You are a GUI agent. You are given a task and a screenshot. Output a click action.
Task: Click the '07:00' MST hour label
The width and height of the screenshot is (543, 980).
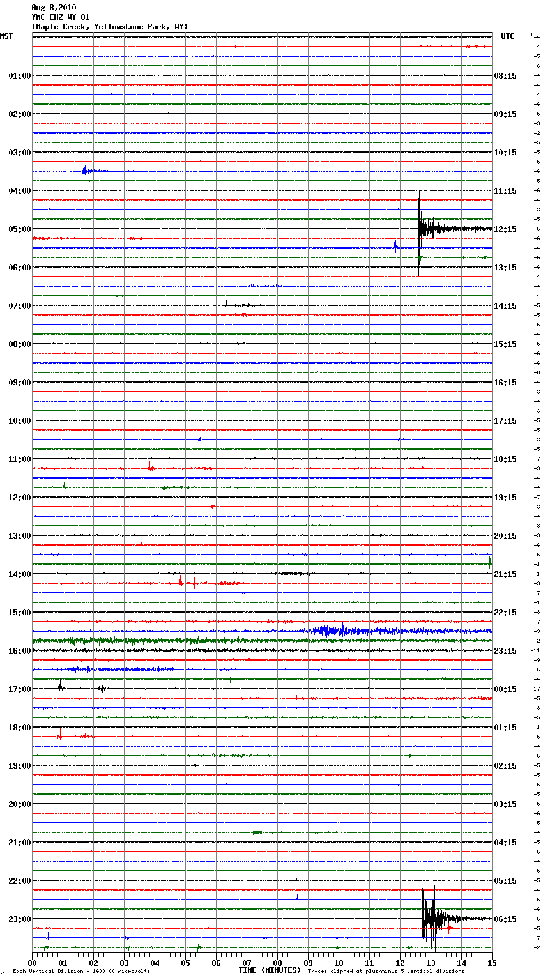pos(20,306)
